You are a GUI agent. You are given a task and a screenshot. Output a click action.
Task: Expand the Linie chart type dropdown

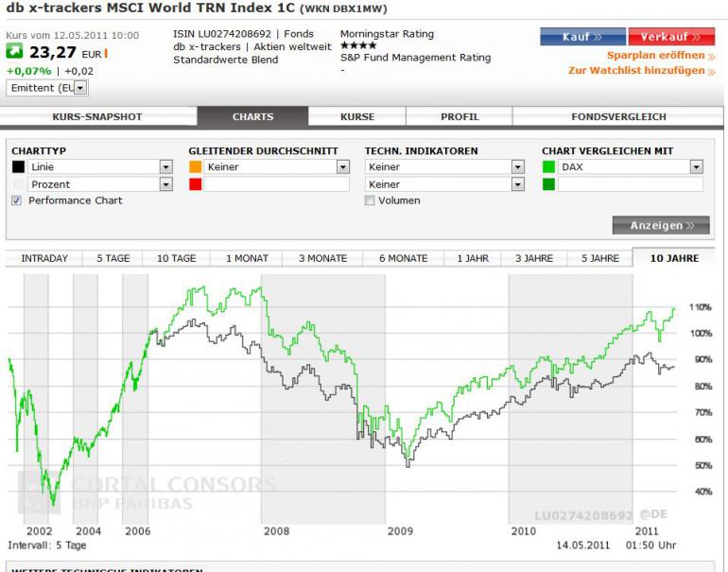(x=100, y=166)
